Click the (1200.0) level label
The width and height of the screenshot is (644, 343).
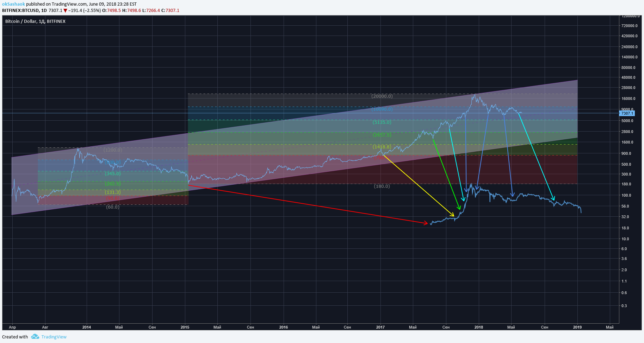tap(113, 150)
